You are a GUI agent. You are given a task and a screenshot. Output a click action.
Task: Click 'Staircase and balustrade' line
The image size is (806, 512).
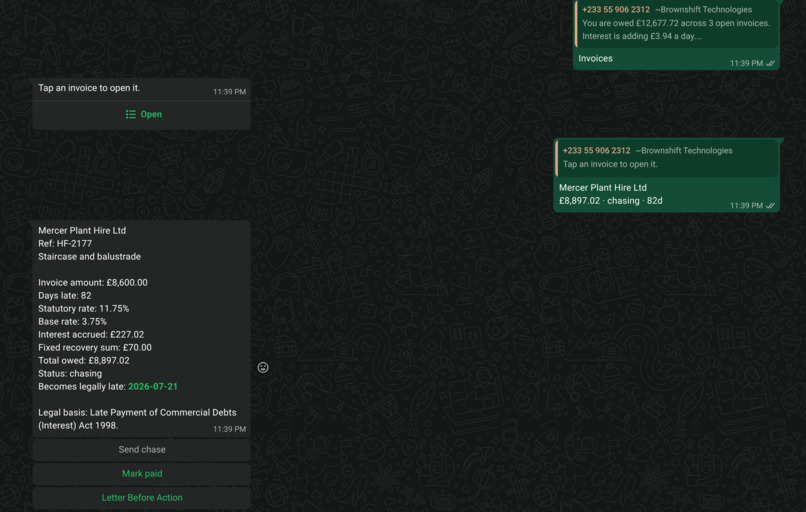tap(89, 257)
